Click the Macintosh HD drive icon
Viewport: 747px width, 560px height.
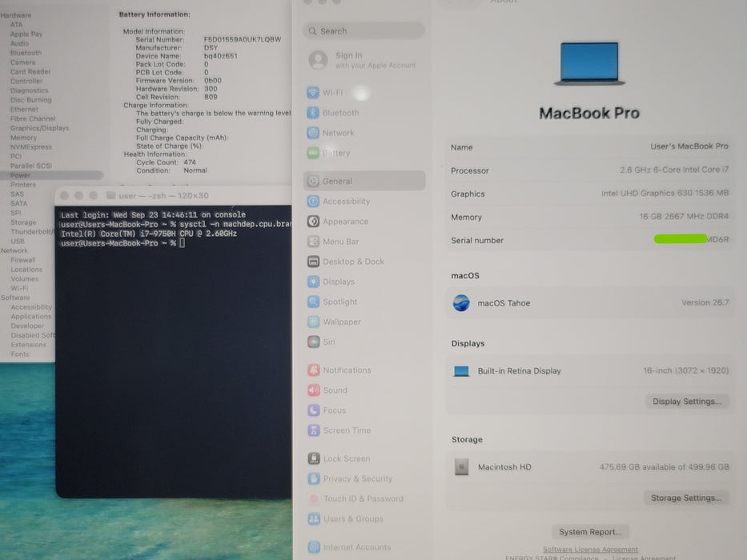click(x=461, y=466)
